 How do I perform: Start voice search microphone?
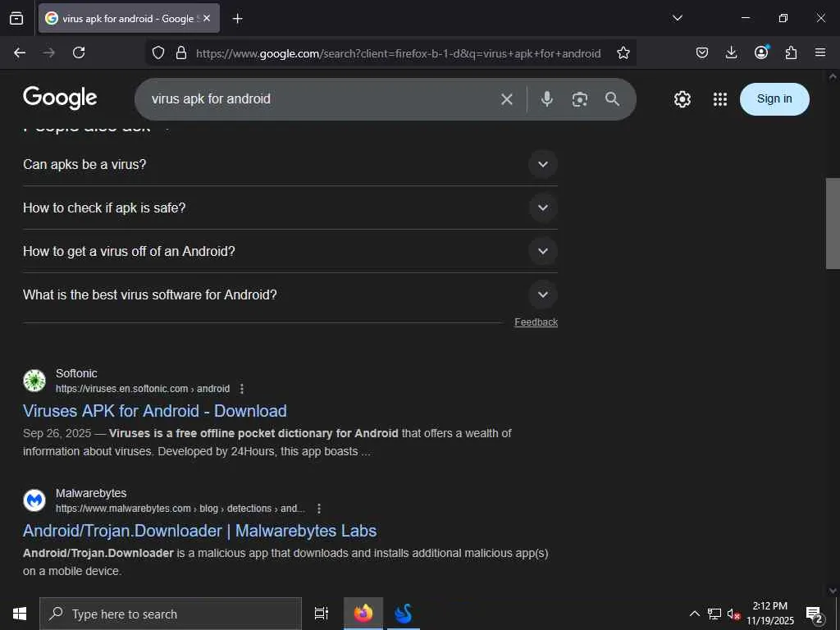tap(547, 99)
